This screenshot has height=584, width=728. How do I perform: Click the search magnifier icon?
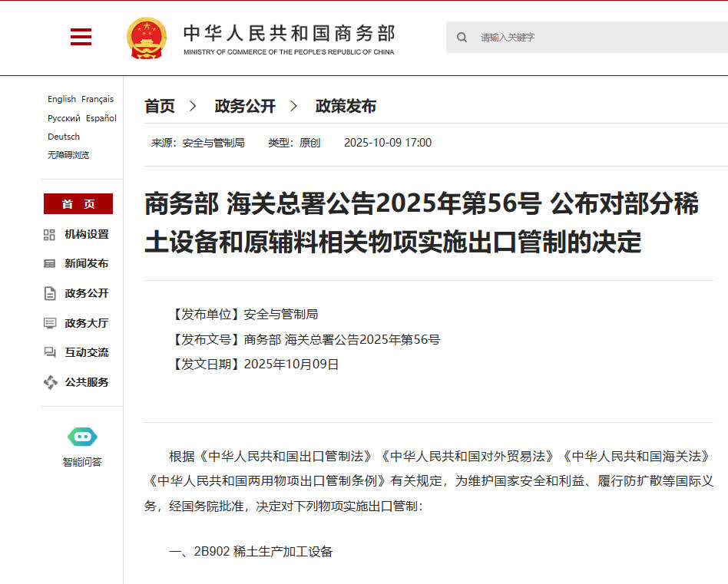[462, 37]
